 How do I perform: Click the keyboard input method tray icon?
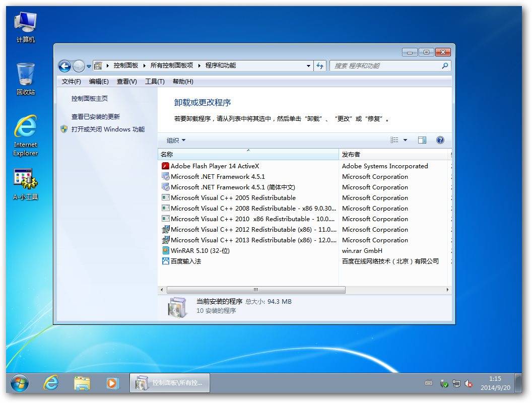[x=429, y=383]
